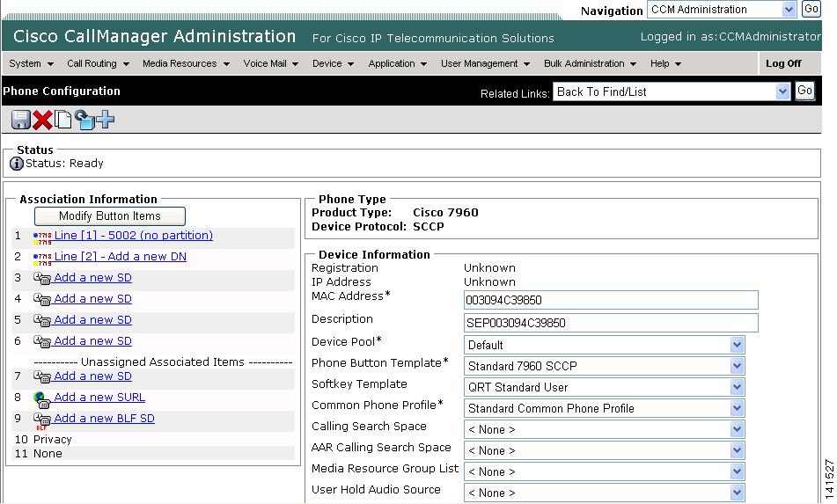
Task: Click the globe service URL icon in row 8
Action: click(42, 399)
